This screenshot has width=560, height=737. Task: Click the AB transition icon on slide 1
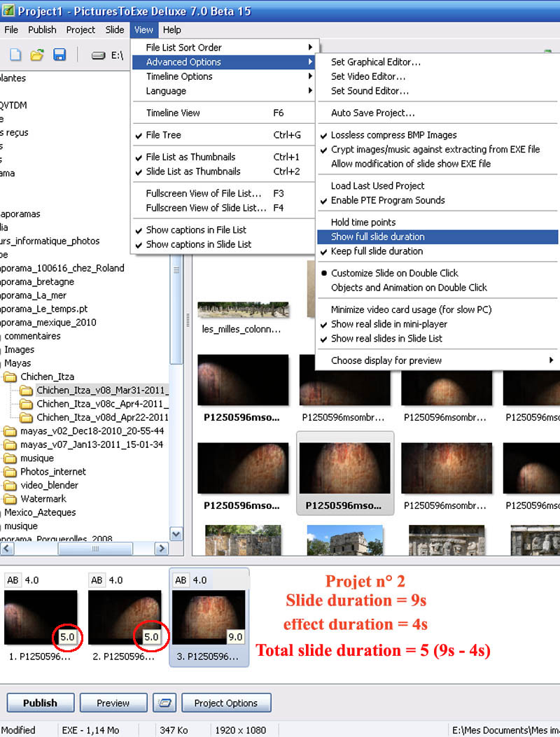[13, 580]
